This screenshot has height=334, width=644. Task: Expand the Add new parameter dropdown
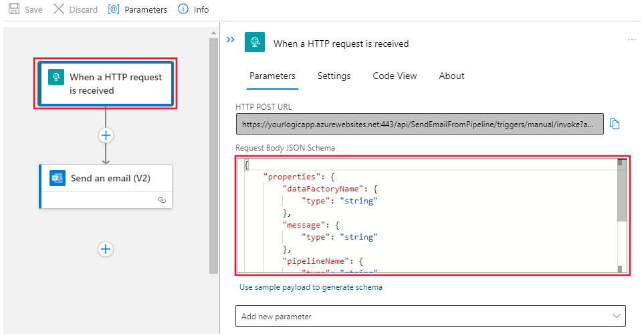[431, 316]
